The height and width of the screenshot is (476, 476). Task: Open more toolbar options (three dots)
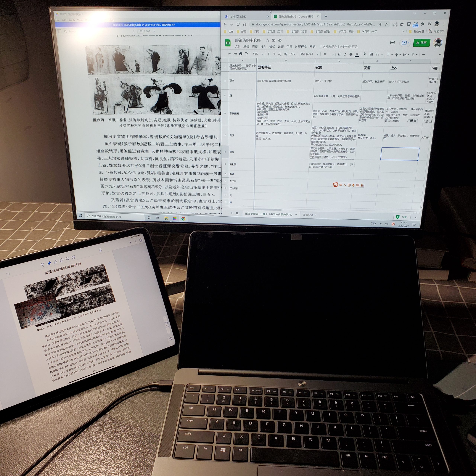423,54
